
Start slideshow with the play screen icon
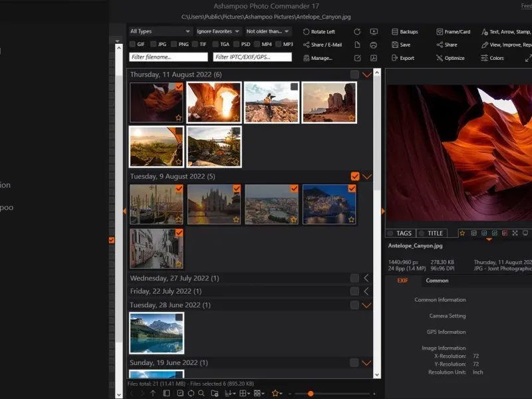click(x=374, y=32)
